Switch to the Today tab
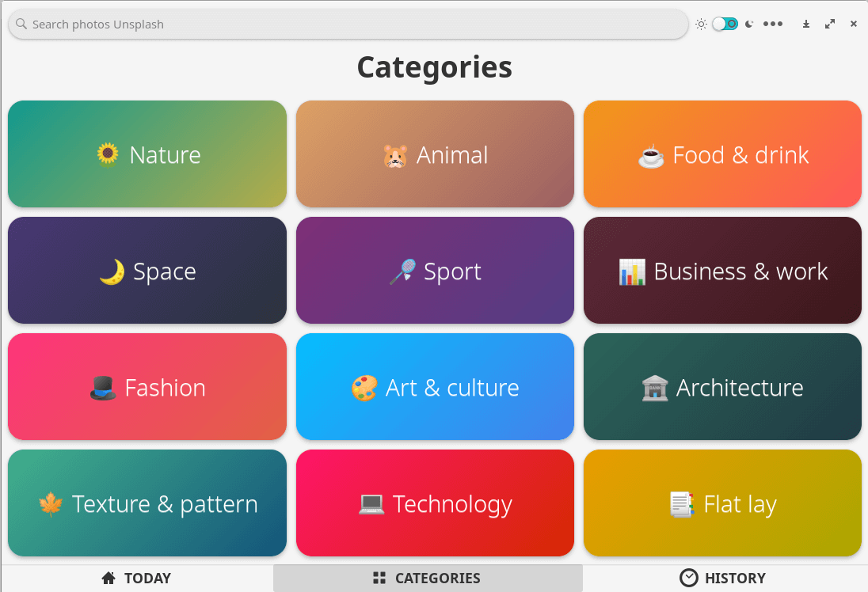 pos(136,579)
